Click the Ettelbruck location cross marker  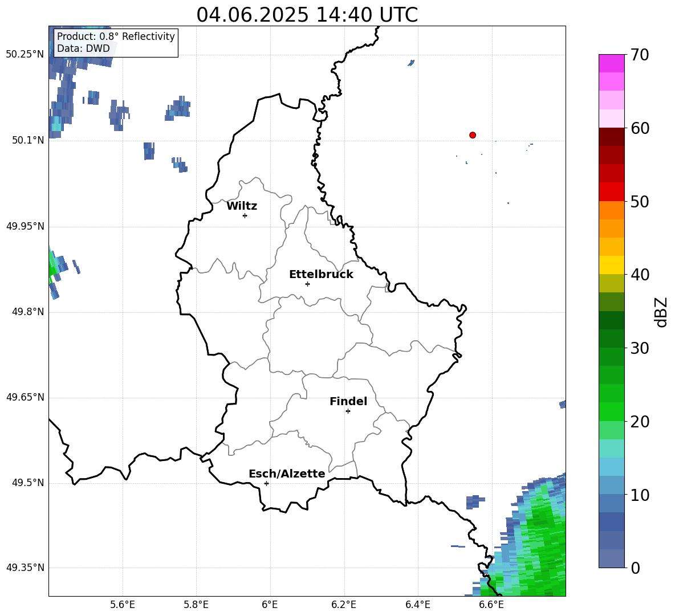307,284
